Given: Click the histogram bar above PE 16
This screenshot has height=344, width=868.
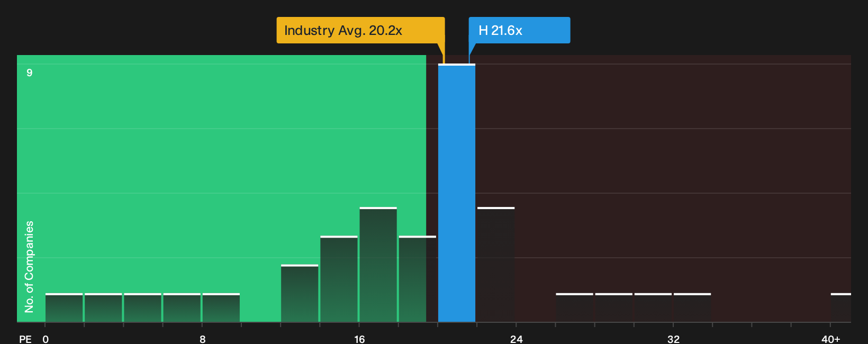Looking at the screenshot, I should click(x=378, y=265).
